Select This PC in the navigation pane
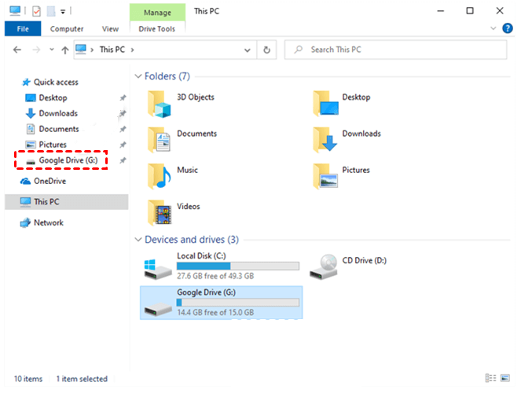Viewport: 532px width, 393px height. point(67,202)
